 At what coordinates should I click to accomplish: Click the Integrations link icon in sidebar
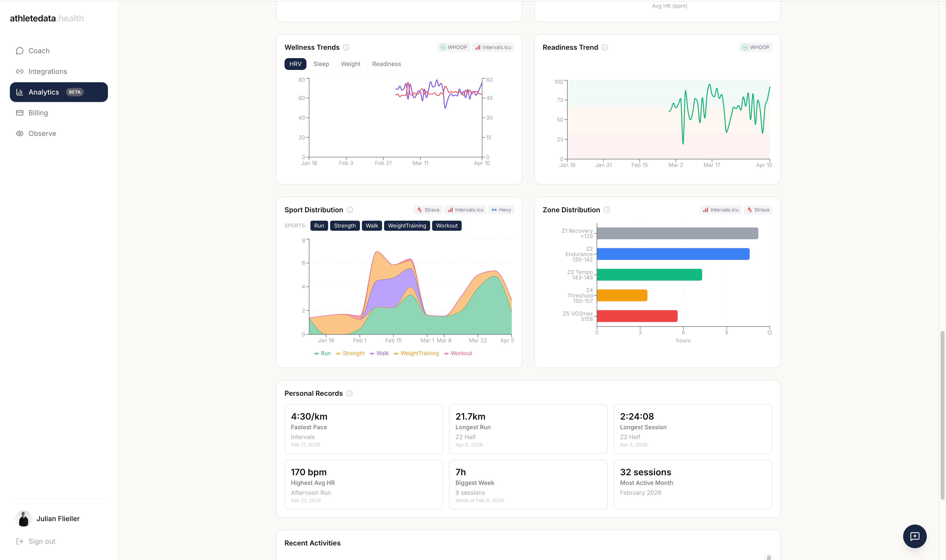pos(20,71)
